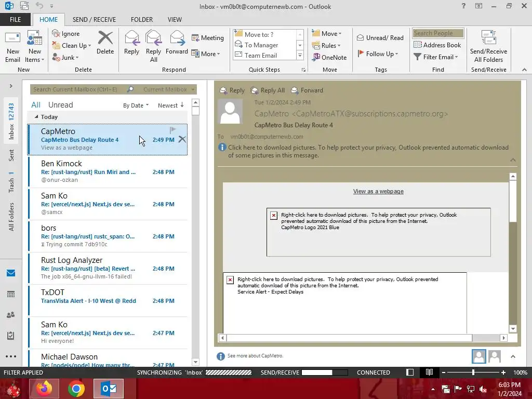Open the TxDOT TransVista Alert email

(x=108, y=300)
